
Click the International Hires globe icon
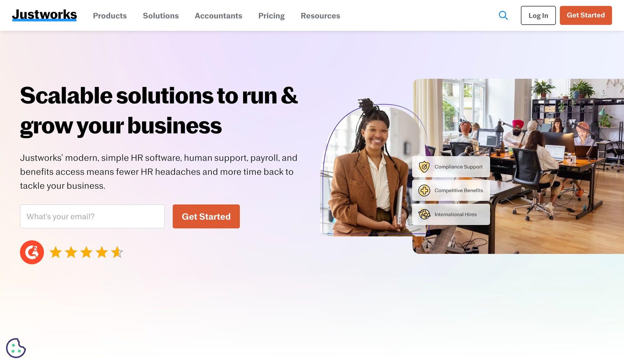pyautogui.click(x=424, y=214)
